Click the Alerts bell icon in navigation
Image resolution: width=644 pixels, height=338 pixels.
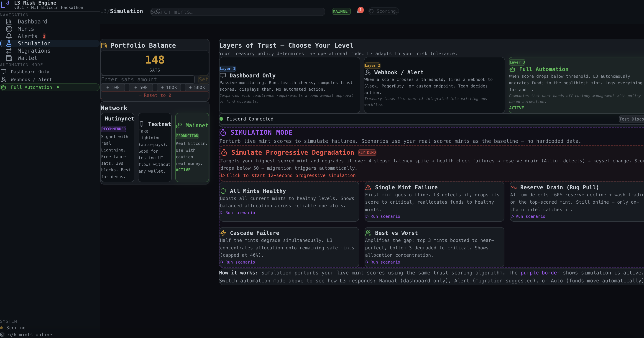(x=9, y=36)
